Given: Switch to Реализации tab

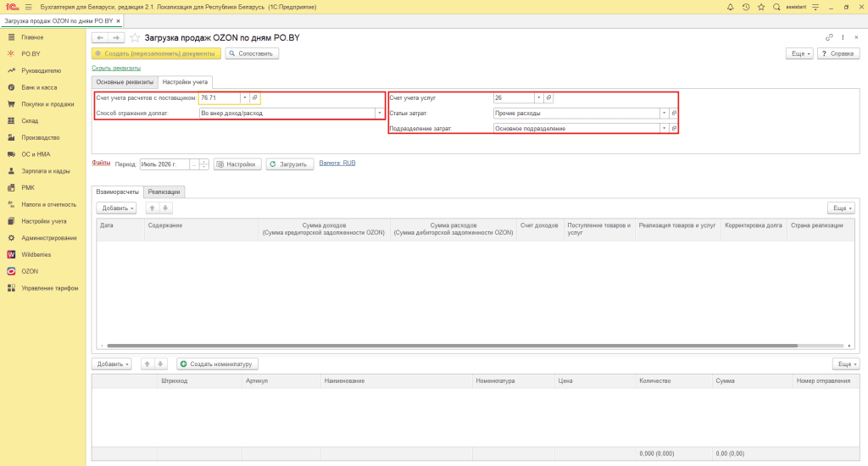Looking at the screenshot, I should (x=164, y=192).
